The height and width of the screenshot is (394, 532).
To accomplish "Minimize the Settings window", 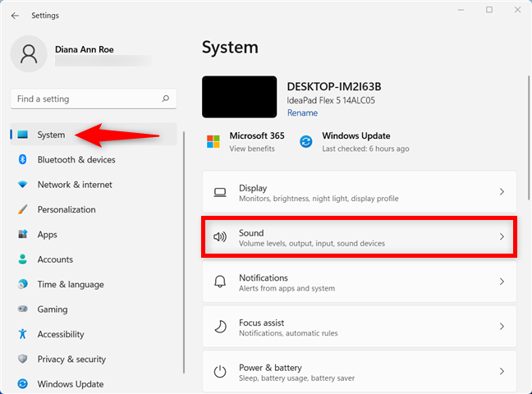I will point(461,10).
